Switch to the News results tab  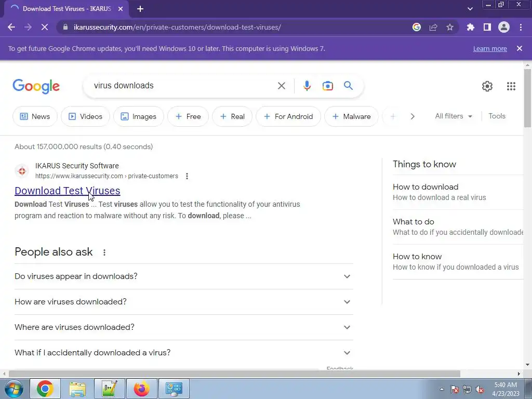35,116
